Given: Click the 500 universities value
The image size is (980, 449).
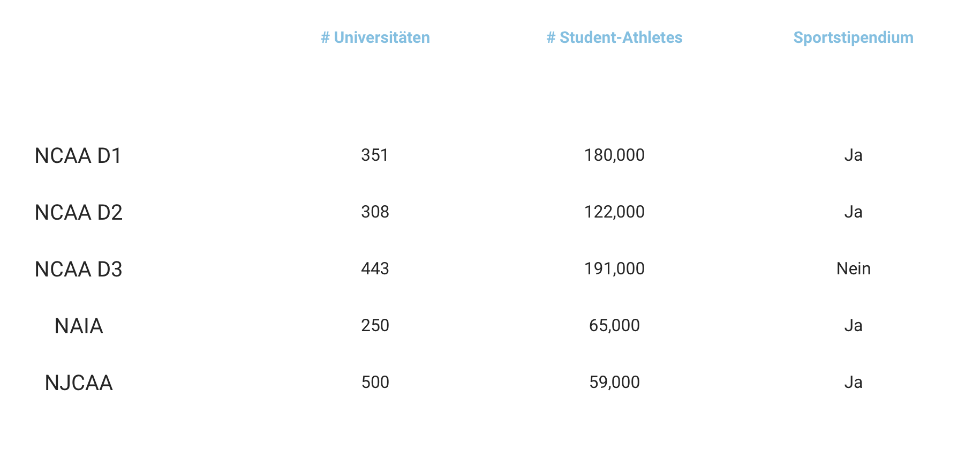Looking at the screenshot, I should click(x=375, y=383).
